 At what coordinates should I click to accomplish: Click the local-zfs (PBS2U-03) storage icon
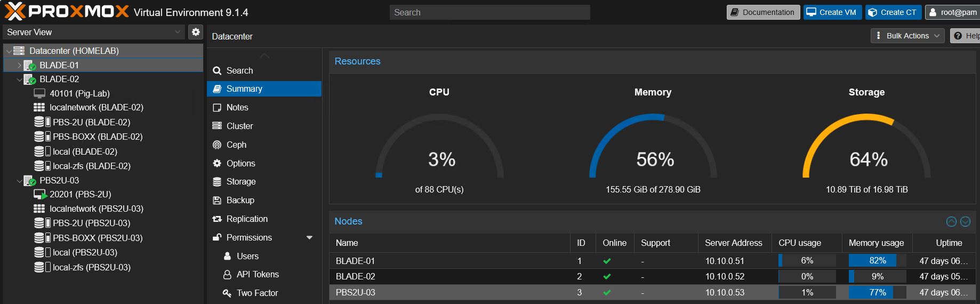(x=42, y=267)
